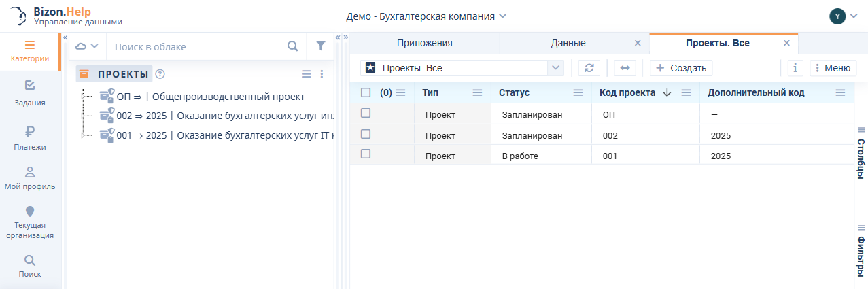The width and height of the screenshot is (868, 289).
Task: Switch to the Приложения tab
Action: pos(424,43)
